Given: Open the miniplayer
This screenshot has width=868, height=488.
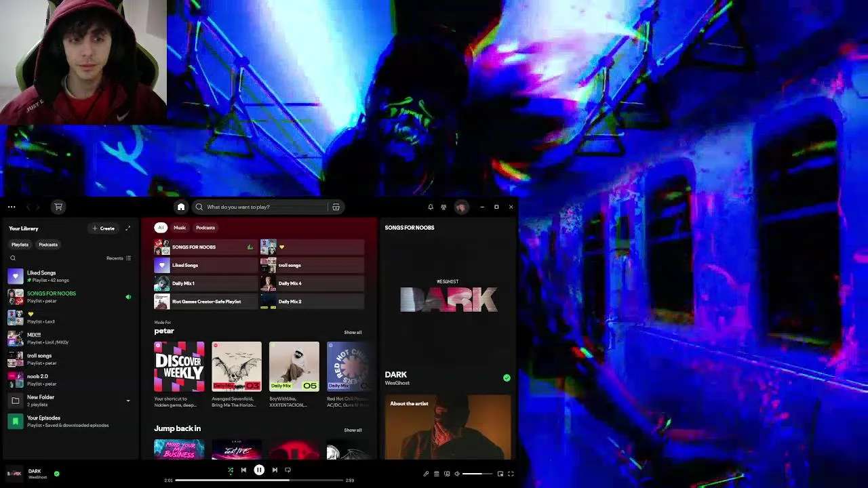Looking at the screenshot, I should point(500,474).
